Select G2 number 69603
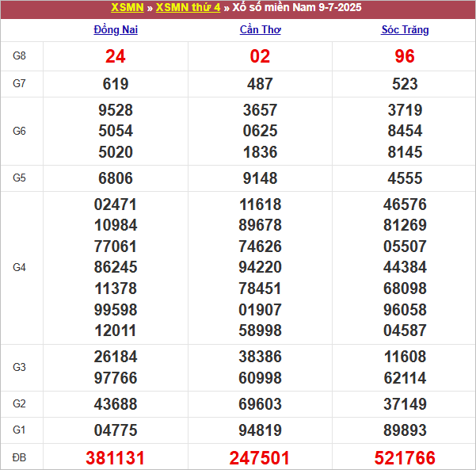The image size is (476, 470). point(260,404)
